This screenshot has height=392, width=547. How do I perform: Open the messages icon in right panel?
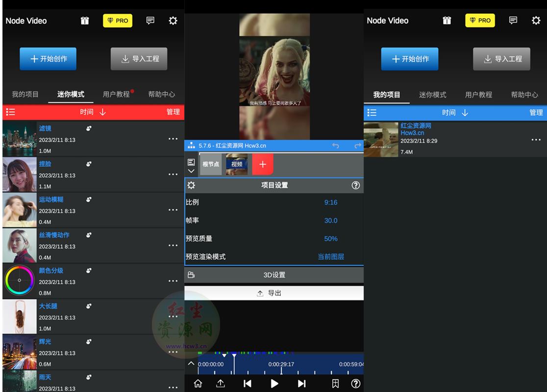coord(513,21)
